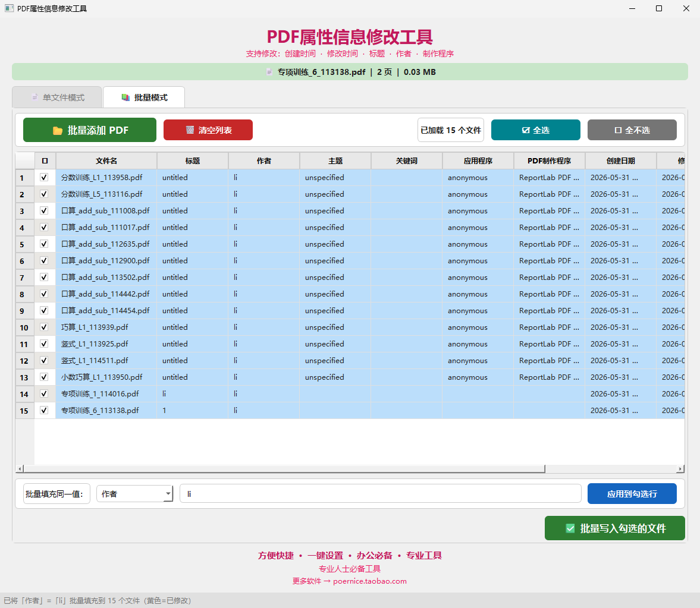Click 清空列表 to clear the list
Image resolution: width=700 pixels, height=608 pixels.
coord(208,130)
